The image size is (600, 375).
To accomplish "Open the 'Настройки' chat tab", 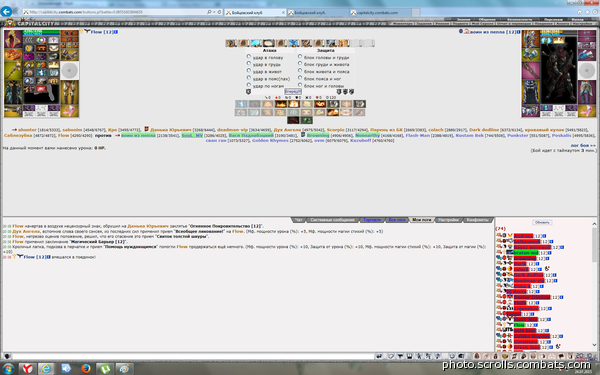I will point(448,220).
